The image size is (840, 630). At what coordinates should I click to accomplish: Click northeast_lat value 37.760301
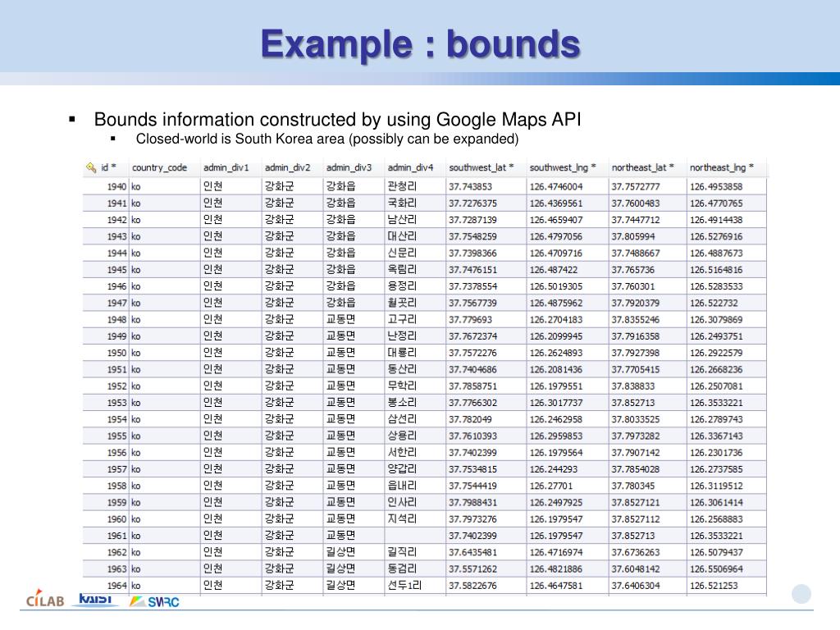tap(633, 286)
